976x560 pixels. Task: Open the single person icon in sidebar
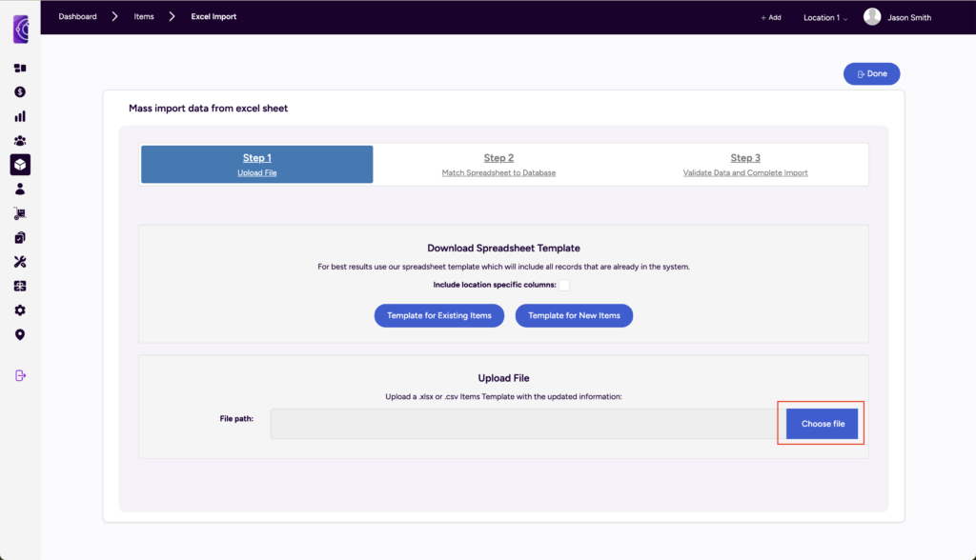click(x=20, y=190)
